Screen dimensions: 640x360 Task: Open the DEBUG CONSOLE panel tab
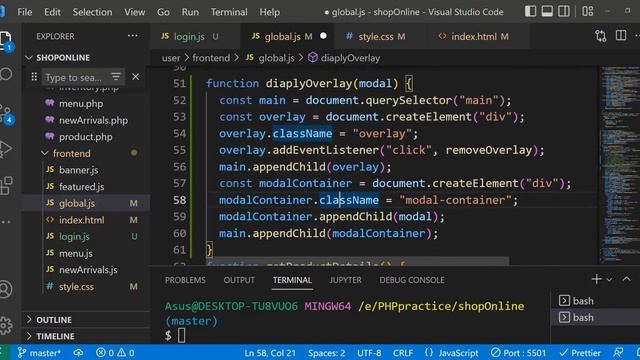coord(411,280)
